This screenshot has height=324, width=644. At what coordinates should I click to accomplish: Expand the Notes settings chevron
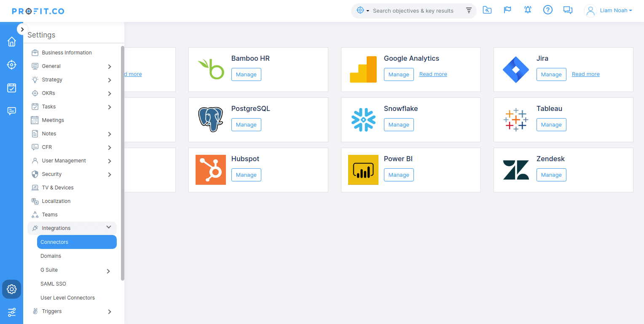click(x=110, y=134)
